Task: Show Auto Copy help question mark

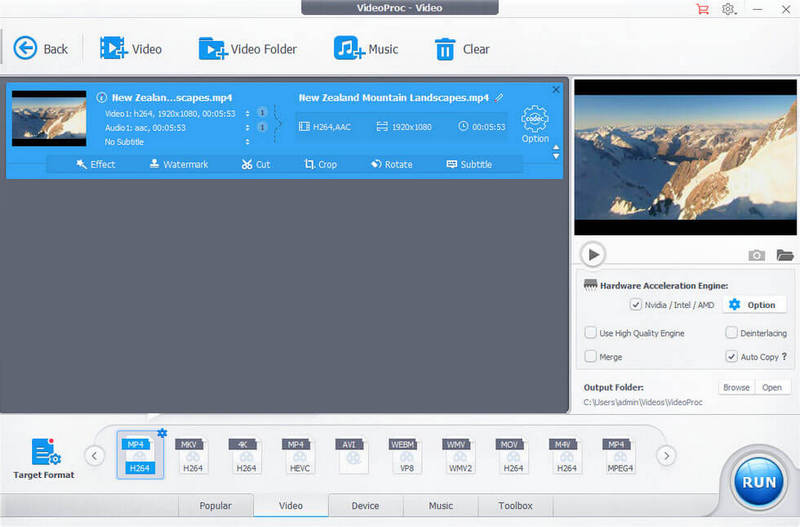Action: coord(784,356)
